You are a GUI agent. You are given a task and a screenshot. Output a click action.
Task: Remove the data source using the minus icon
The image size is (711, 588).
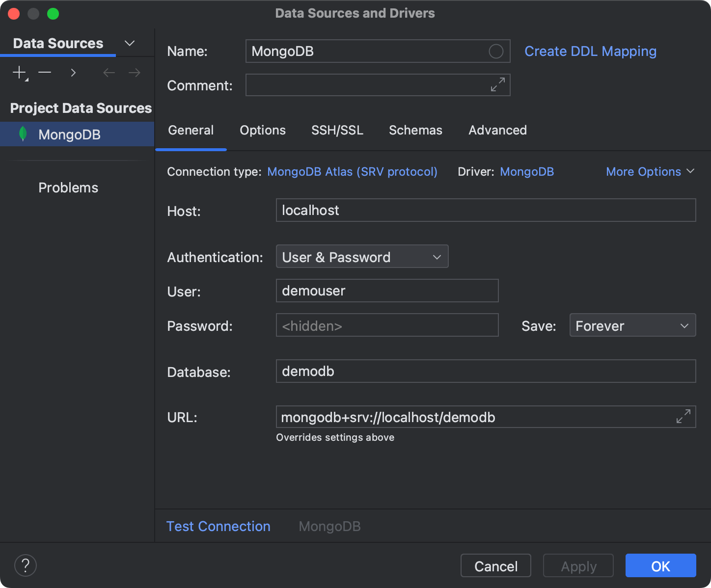point(45,72)
